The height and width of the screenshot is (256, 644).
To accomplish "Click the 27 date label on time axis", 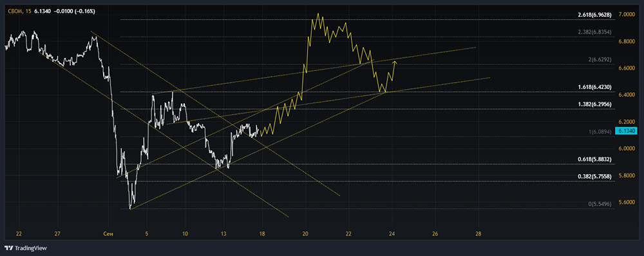I will pos(57,234).
